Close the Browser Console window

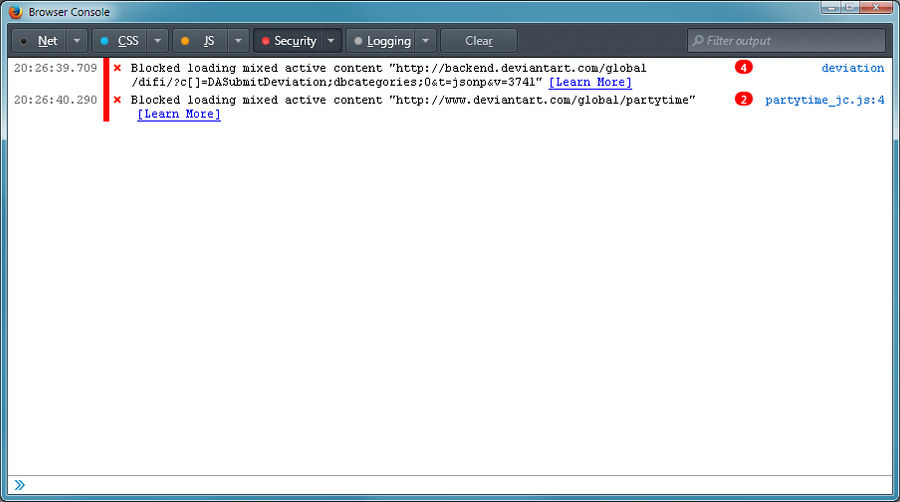click(876, 7)
